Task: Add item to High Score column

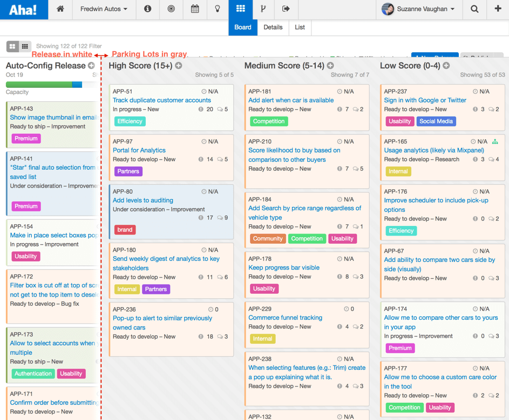Action: pos(179,66)
